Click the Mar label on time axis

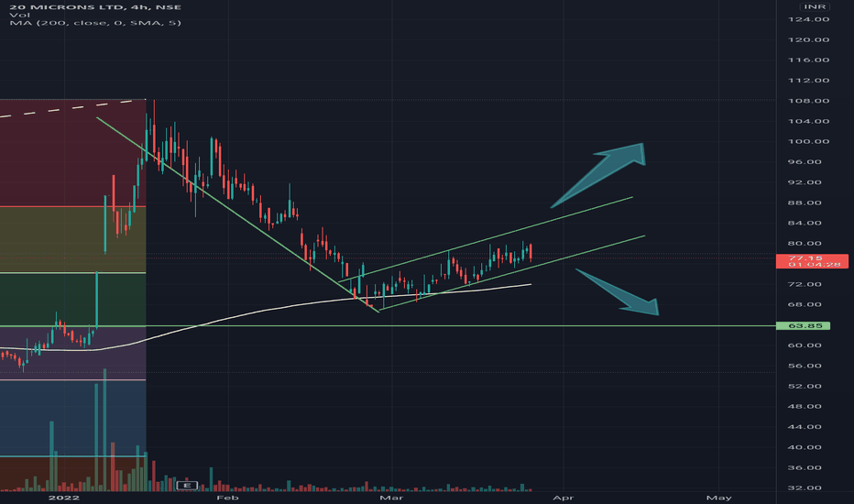coord(391,498)
